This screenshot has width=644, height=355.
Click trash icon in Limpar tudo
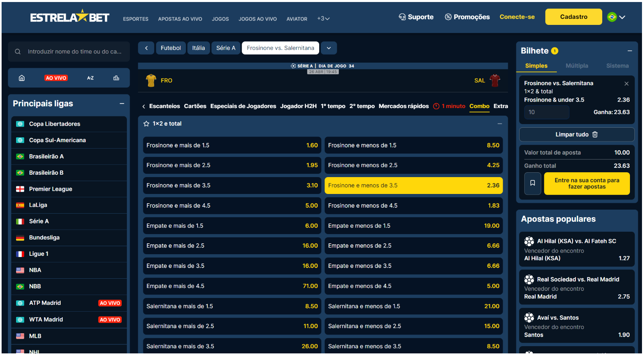coord(595,135)
